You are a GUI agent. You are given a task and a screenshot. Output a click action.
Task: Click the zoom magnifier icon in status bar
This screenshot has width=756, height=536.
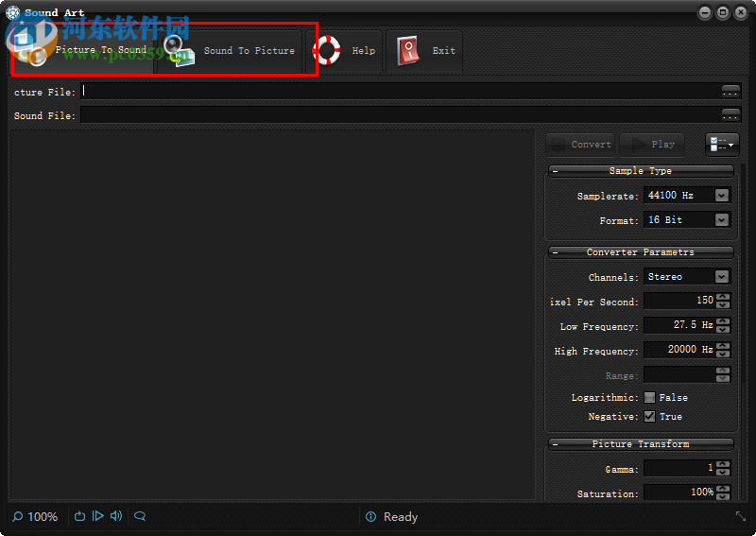(x=17, y=517)
